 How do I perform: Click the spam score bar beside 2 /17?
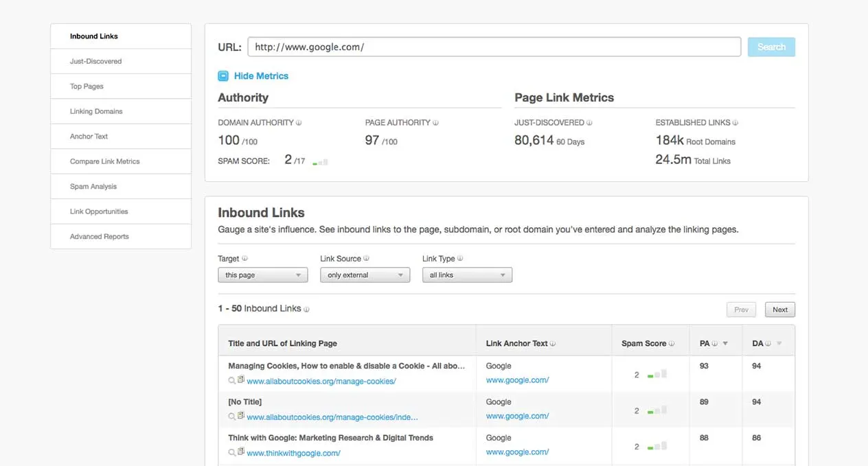point(320,163)
